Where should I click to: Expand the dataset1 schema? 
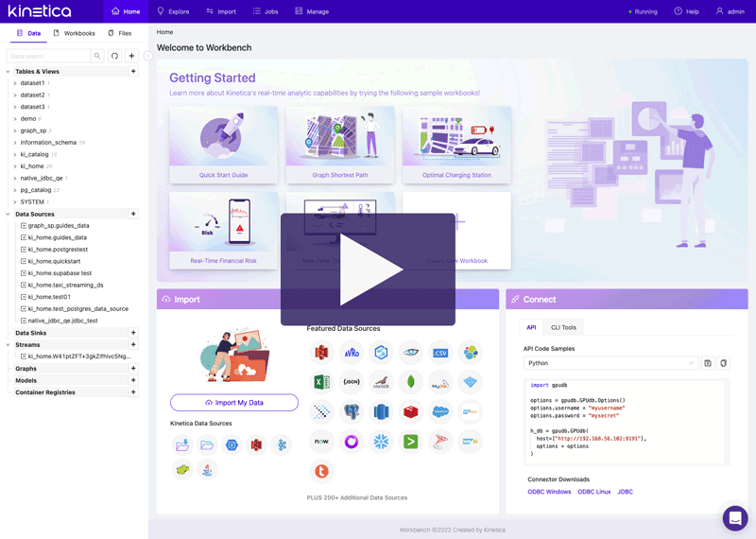point(15,83)
